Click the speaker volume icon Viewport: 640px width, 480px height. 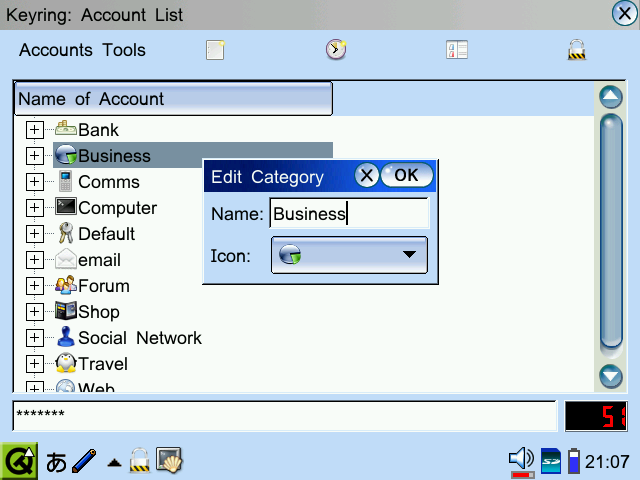tap(521, 459)
